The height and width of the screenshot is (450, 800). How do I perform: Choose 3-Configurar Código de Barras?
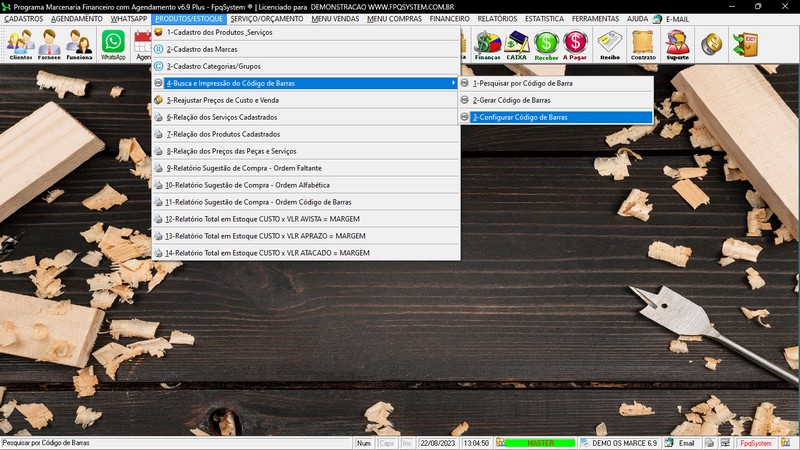[556, 117]
